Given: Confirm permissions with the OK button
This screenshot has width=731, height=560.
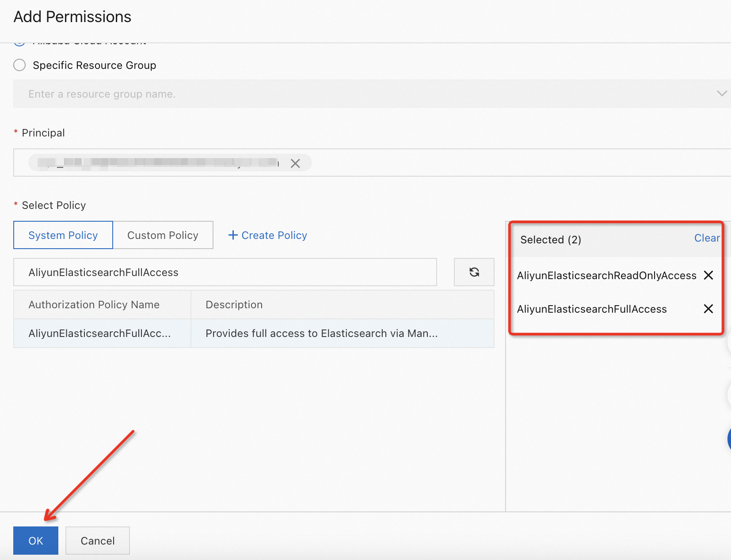Looking at the screenshot, I should [x=36, y=541].
